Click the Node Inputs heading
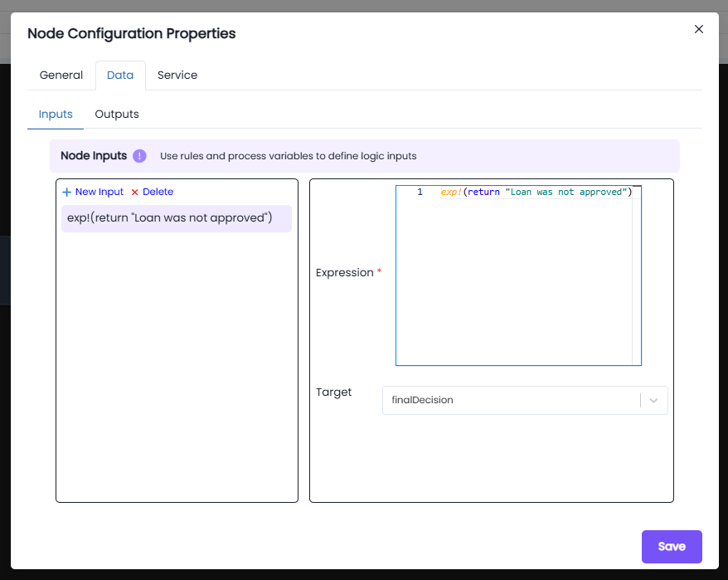 94,156
